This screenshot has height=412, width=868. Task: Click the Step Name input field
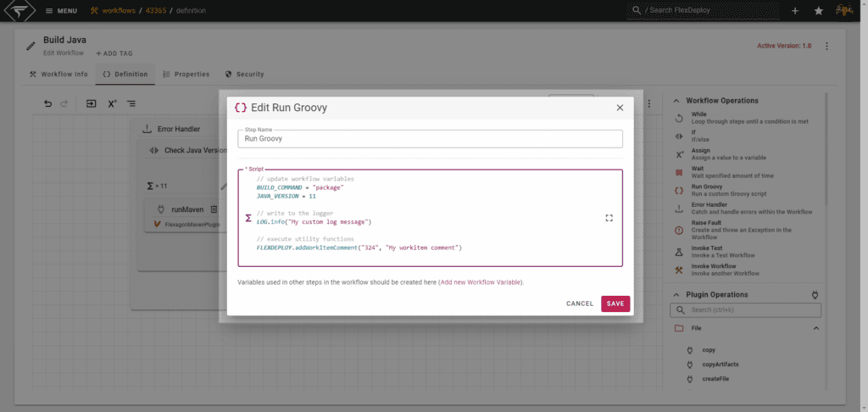tap(430, 139)
